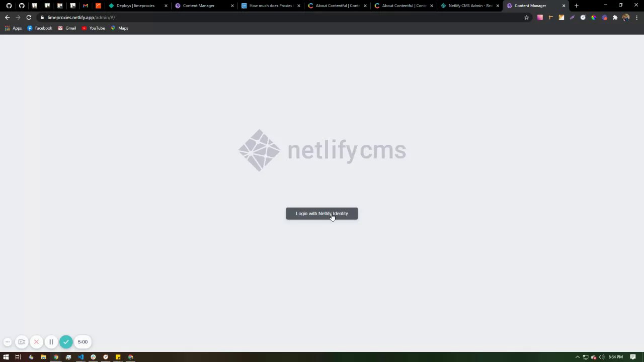Toggle the recorder camera icon

(x=22, y=342)
